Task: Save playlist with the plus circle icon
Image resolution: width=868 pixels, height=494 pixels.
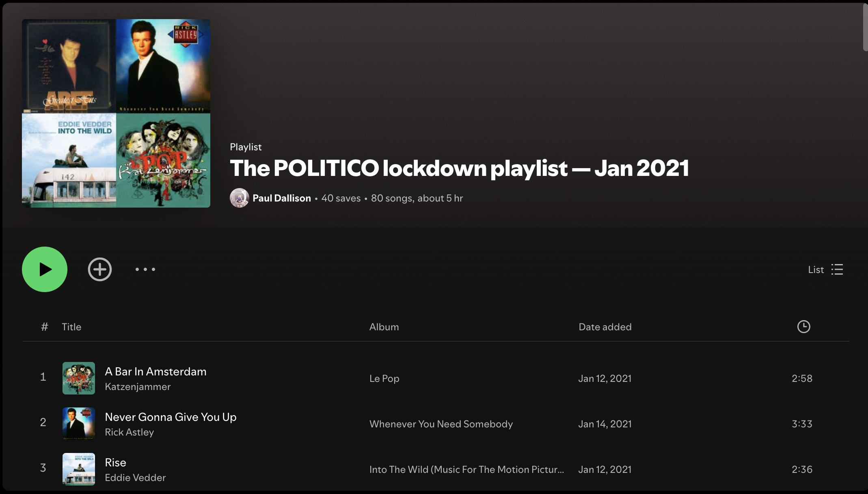Action: 100,269
